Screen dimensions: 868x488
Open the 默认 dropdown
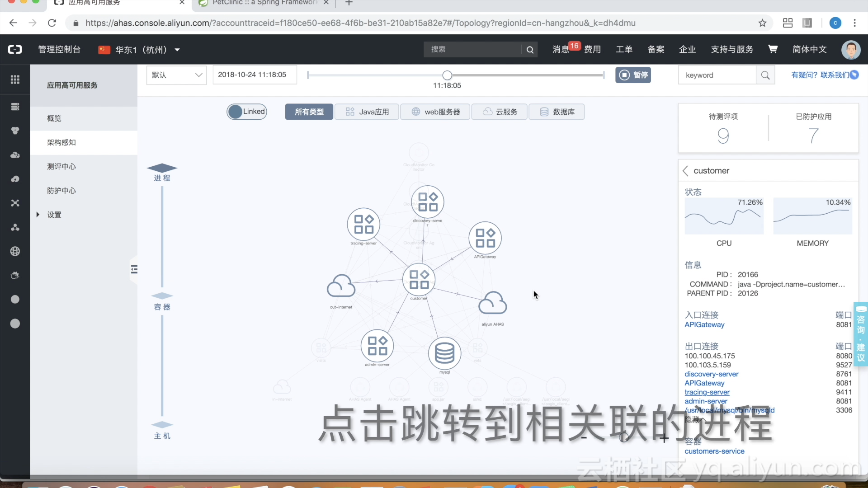176,75
